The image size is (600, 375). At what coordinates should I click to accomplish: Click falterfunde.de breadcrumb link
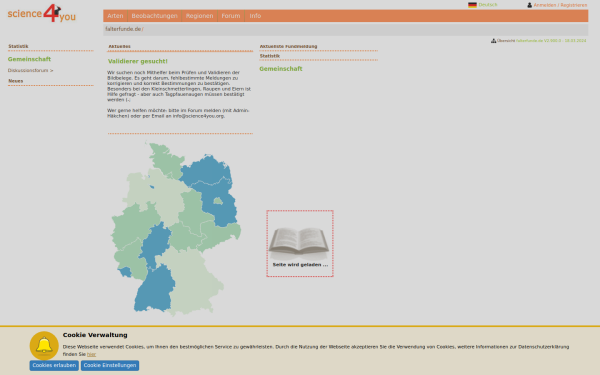point(123,29)
